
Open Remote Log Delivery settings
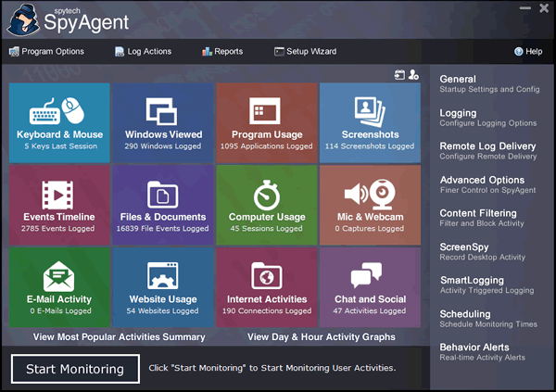point(488,151)
